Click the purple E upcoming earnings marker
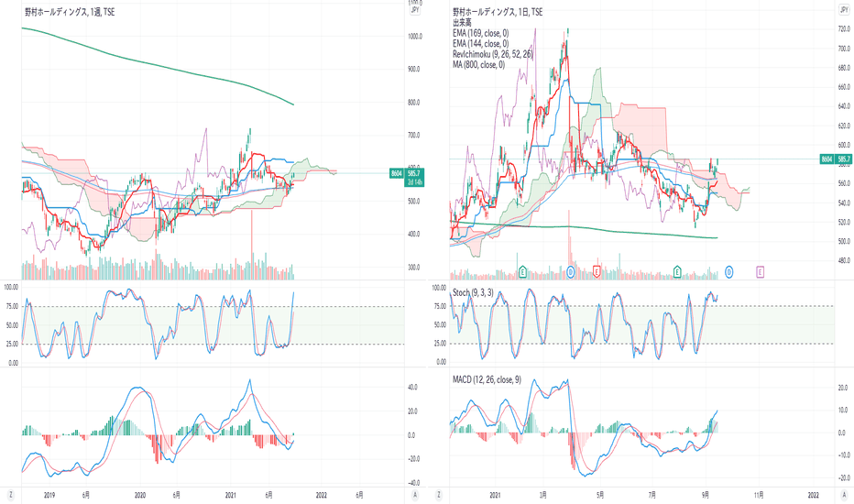Image resolution: width=854 pixels, height=504 pixels. (x=760, y=271)
